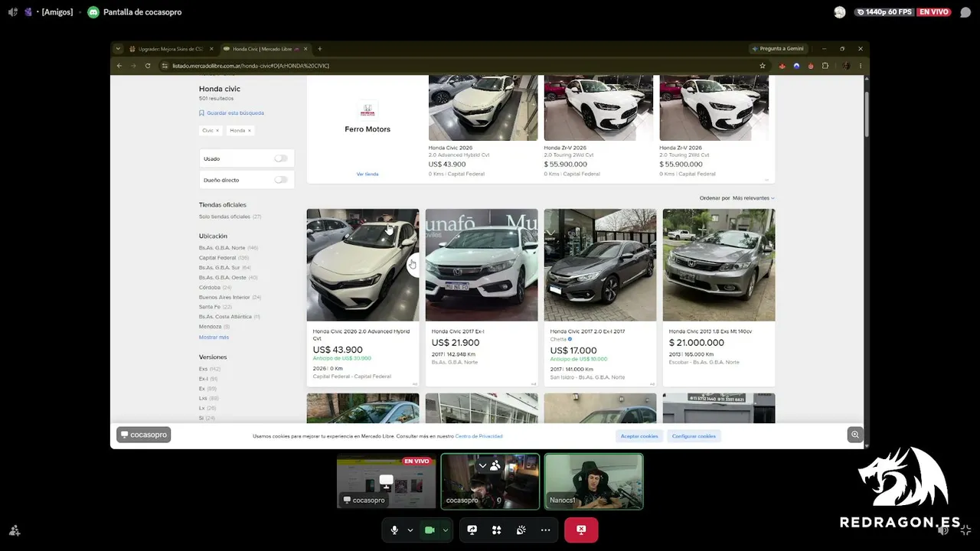Screen dimensions: 980x551
Task: Click the mercadolibre address bar
Action: pos(459,66)
